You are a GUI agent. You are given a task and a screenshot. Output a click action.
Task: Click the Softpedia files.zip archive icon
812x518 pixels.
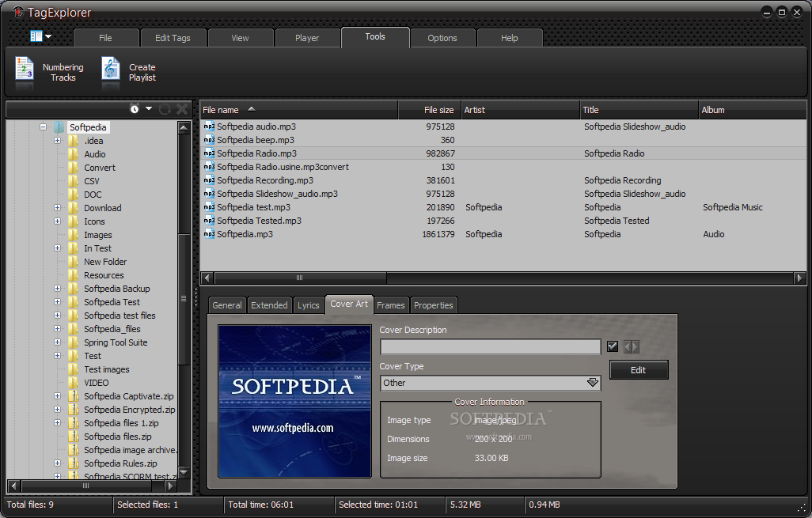(x=74, y=437)
